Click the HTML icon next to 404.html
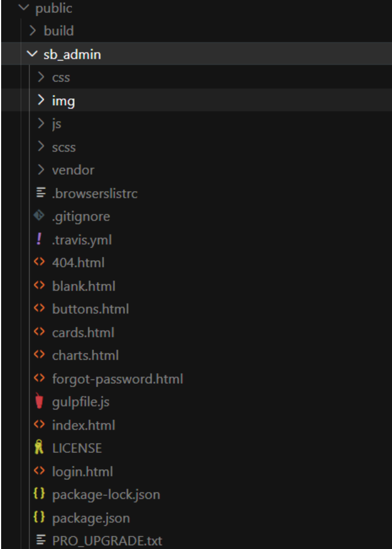This screenshot has width=392, height=549. [x=39, y=262]
